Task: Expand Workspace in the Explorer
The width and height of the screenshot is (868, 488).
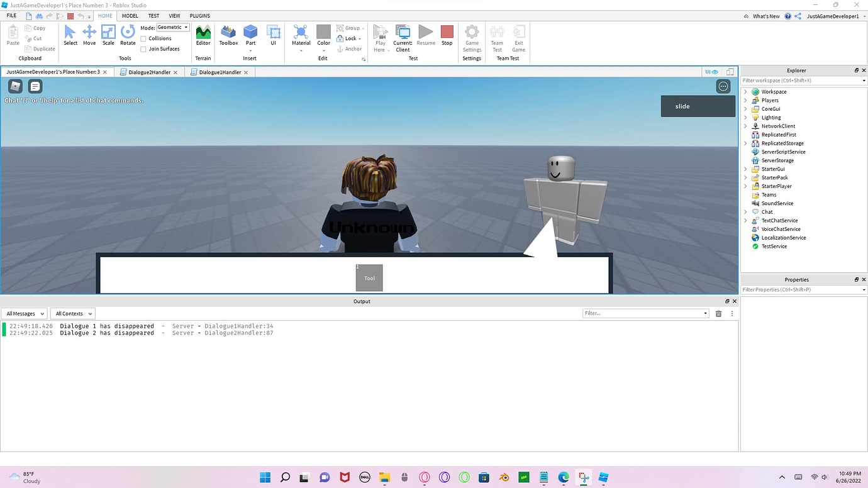Action: (x=746, y=91)
